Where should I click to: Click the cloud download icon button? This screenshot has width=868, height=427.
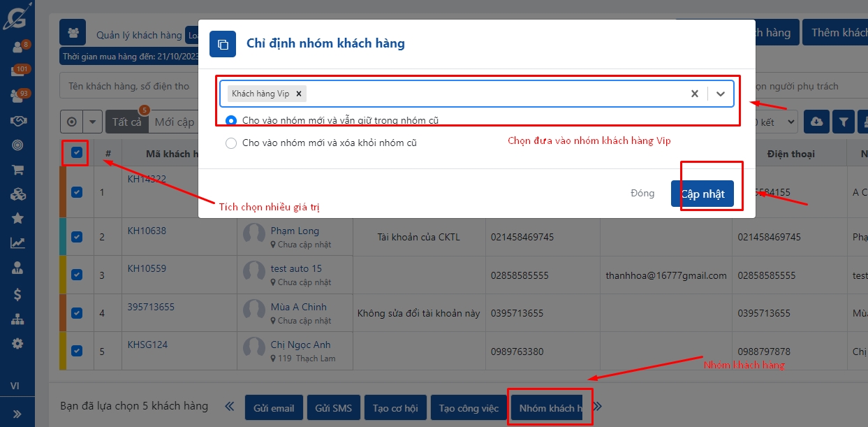coord(817,122)
